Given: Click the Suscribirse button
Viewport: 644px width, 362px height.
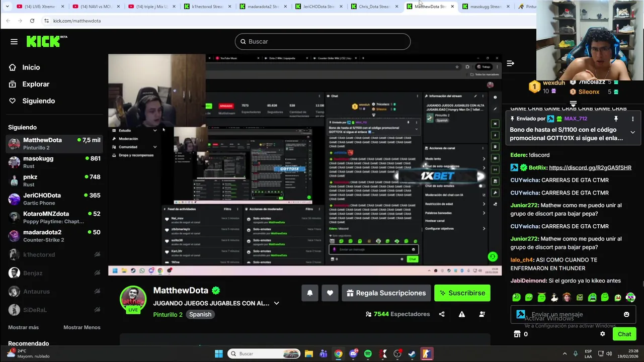Looking at the screenshot, I should [462, 293].
